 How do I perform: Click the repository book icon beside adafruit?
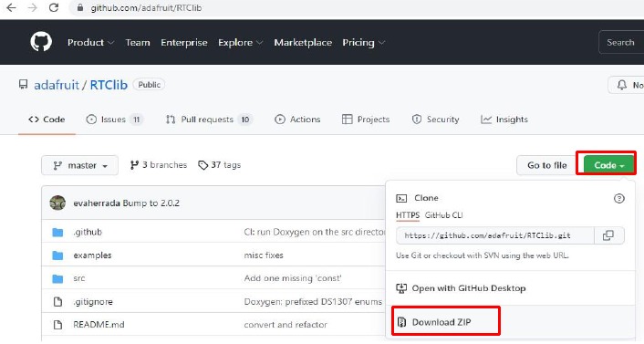click(24, 85)
